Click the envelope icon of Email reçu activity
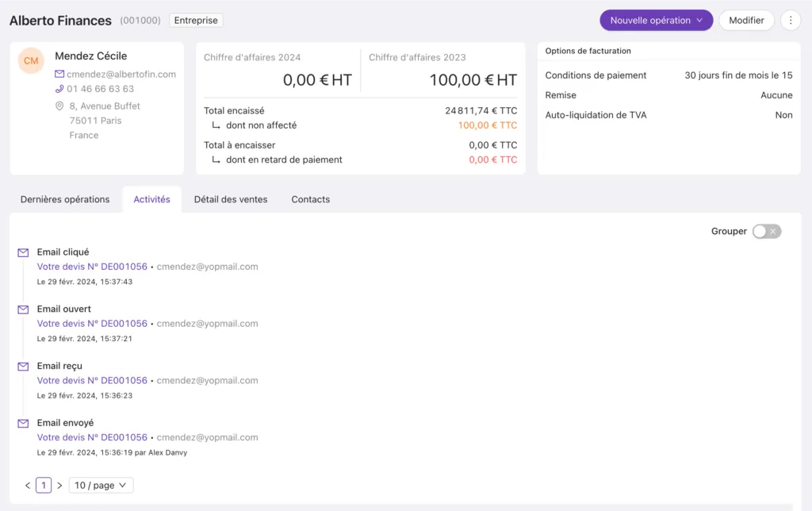This screenshot has height=511, width=812. point(23,367)
